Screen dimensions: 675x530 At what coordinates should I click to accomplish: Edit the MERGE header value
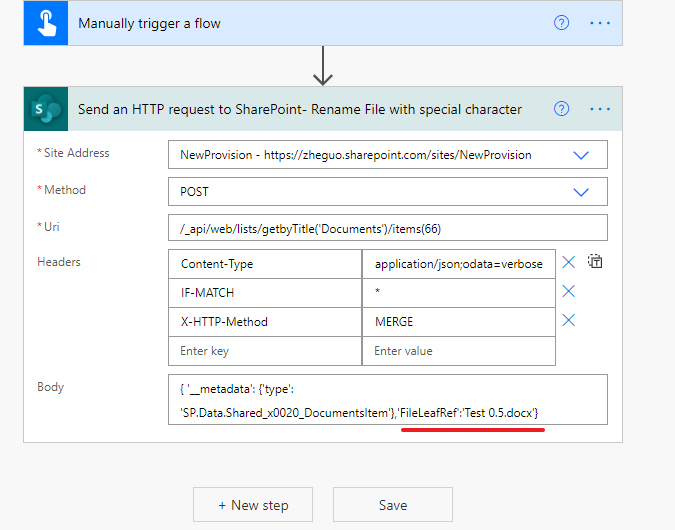click(459, 322)
